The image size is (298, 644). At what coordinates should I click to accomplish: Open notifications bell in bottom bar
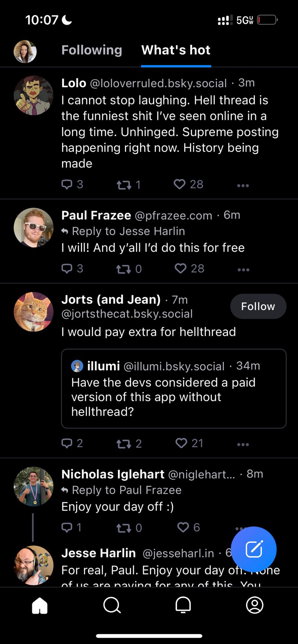point(183,605)
